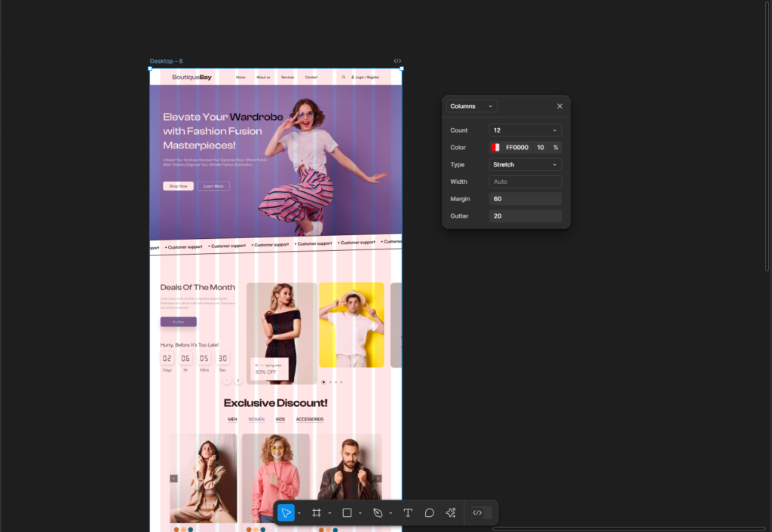Click the Width field showing Auto
This screenshot has width=772, height=532.
525,182
